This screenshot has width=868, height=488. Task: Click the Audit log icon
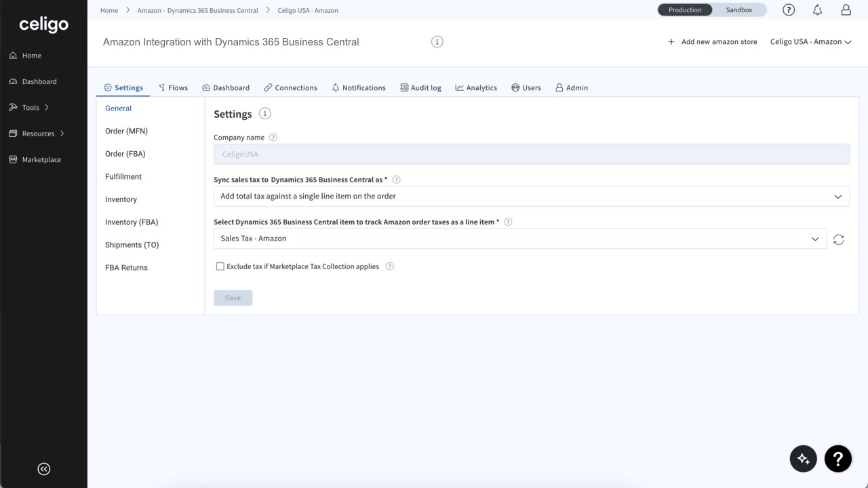coord(404,87)
